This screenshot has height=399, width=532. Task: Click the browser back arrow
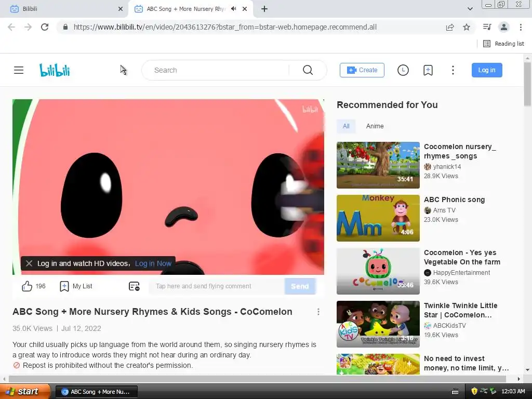(11, 27)
